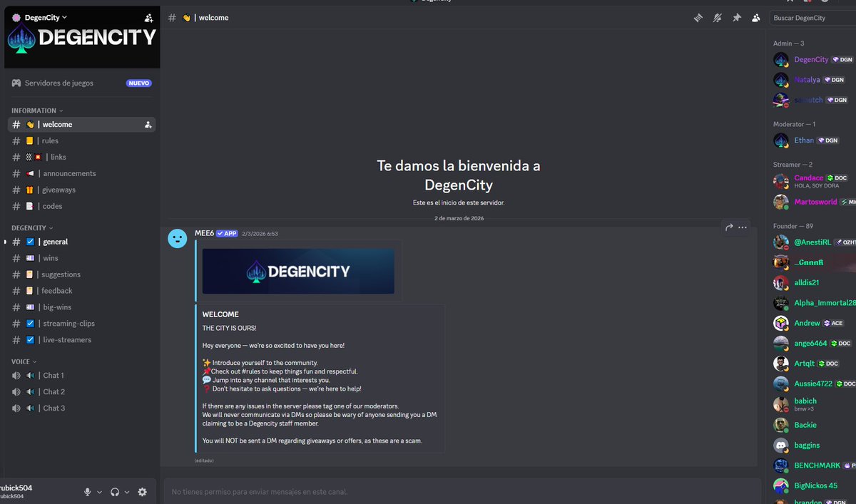Image resolution: width=856 pixels, height=504 pixels.
Task: Collapse the INFORMATION category
Action: (36, 110)
